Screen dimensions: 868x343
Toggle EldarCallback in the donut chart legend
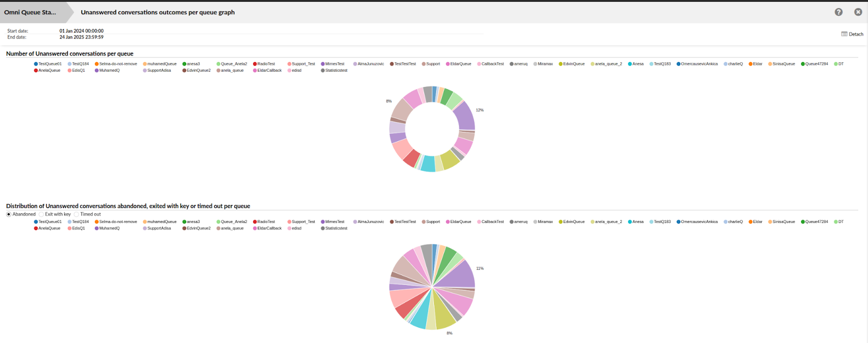[x=267, y=71]
